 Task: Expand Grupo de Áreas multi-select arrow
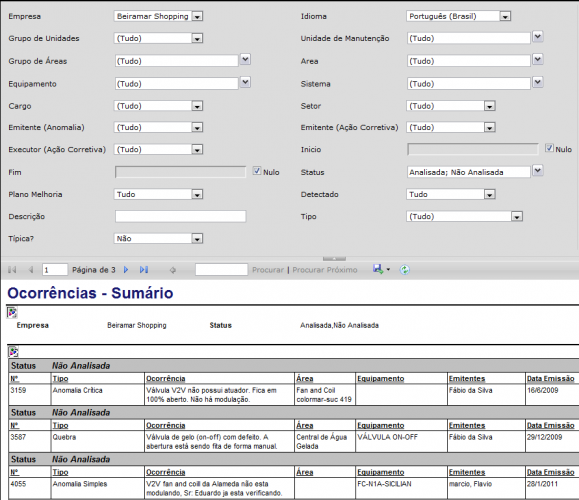245,59
